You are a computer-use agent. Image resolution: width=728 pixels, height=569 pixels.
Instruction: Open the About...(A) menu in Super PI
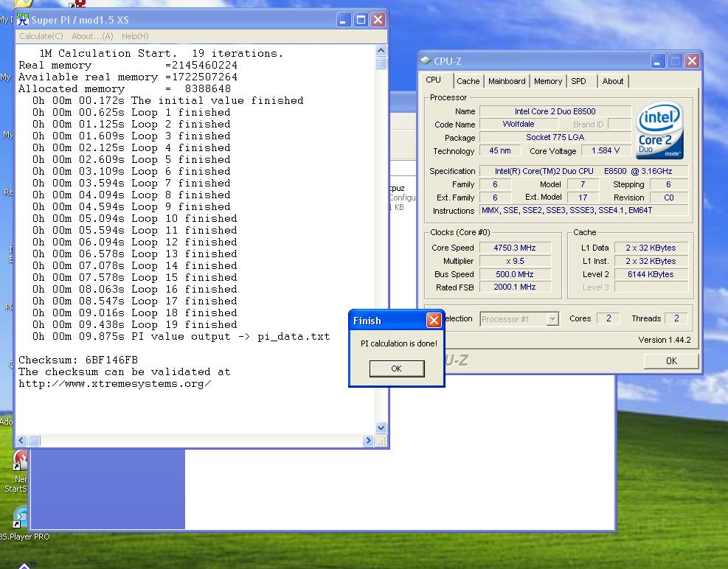pos(92,36)
